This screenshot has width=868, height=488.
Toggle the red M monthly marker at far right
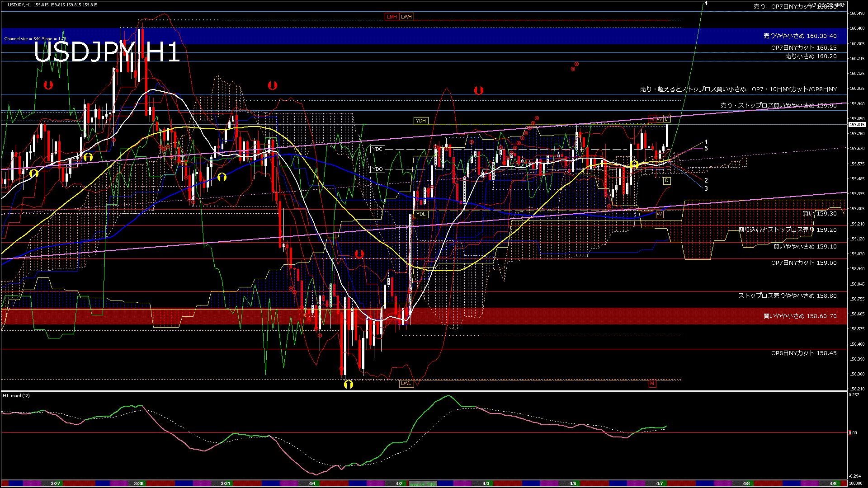(653, 383)
